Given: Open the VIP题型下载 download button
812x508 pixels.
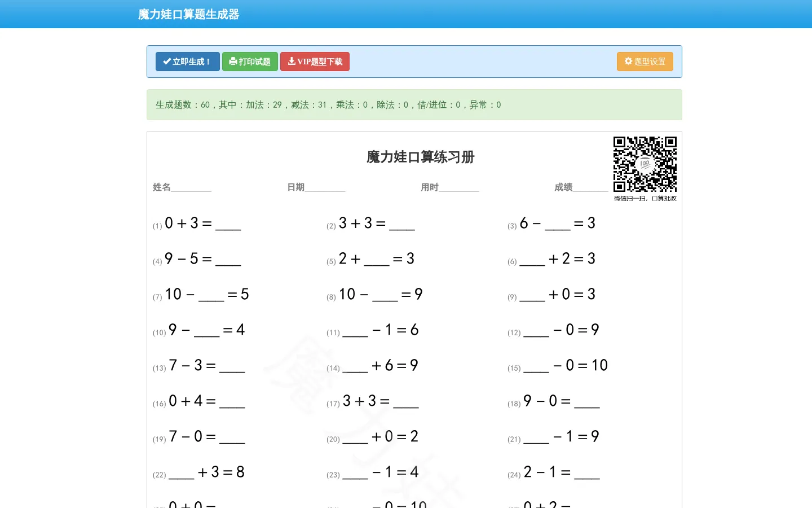Looking at the screenshot, I should pyautogui.click(x=315, y=62).
